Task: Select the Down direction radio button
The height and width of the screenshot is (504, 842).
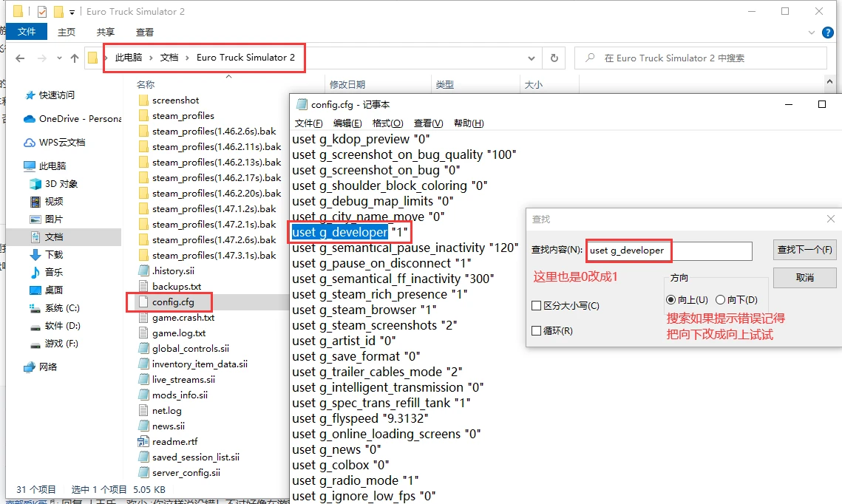Action: pyautogui.click(x=721, y=300)
